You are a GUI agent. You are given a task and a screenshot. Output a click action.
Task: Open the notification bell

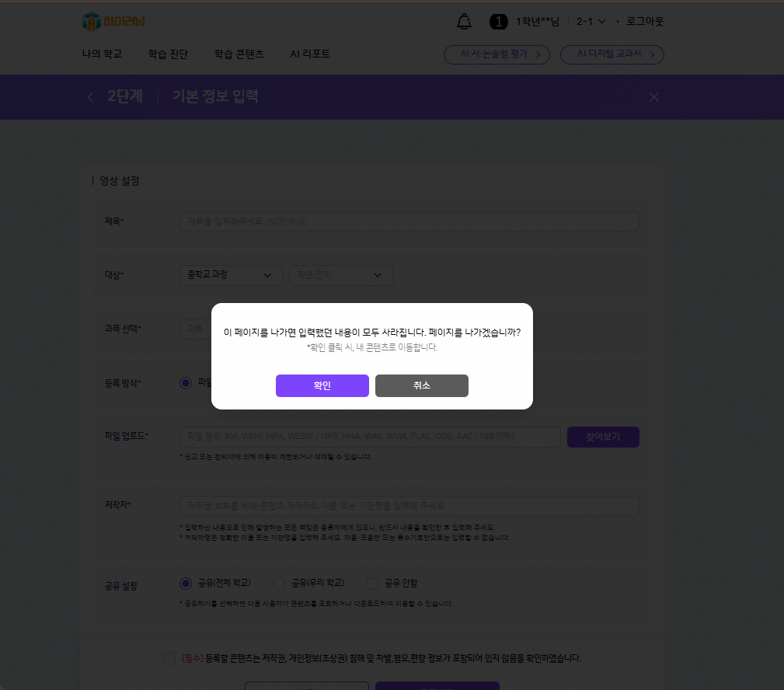[464, 22]
